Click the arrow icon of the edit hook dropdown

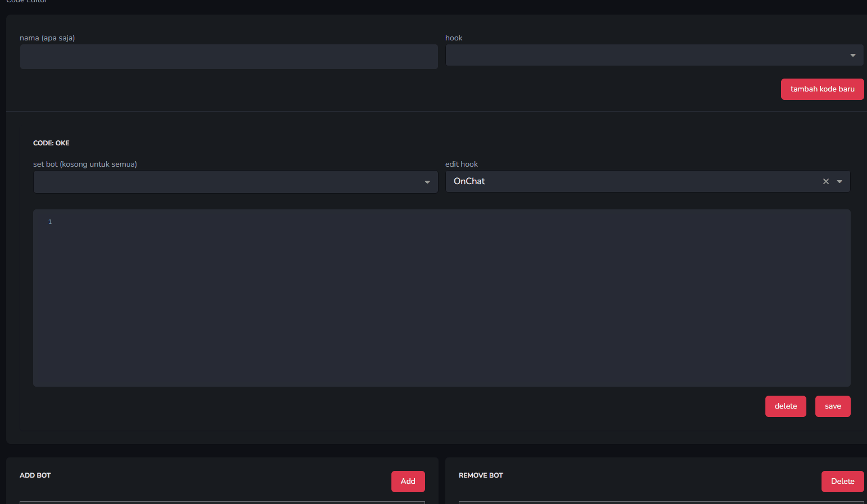[x=839, y=181]
